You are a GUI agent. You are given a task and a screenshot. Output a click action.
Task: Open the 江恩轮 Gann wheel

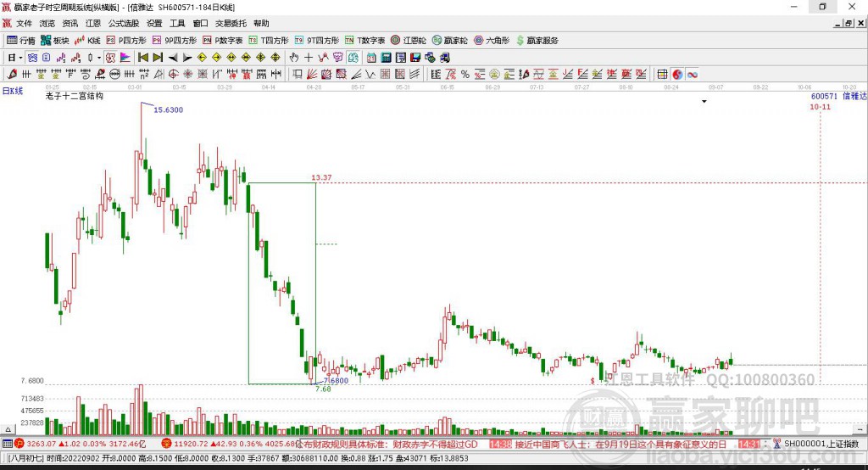click(x=409, y=41)
